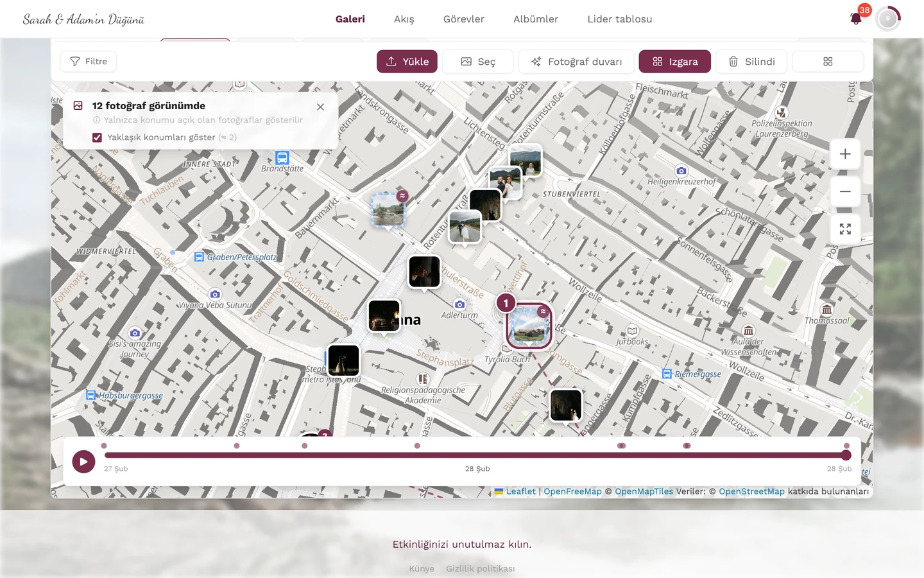
Task: Click the Viyana Veba Sütunu camera marker
Action: (215, 294)
